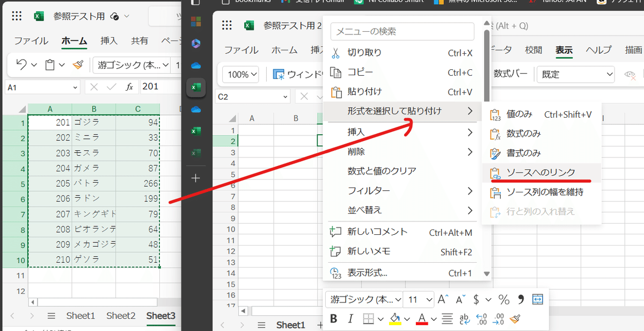Click the メニューの検索 search field
The height and width of the screenshot is (331, 644).
pyautogui.click(x=402, y=32)
